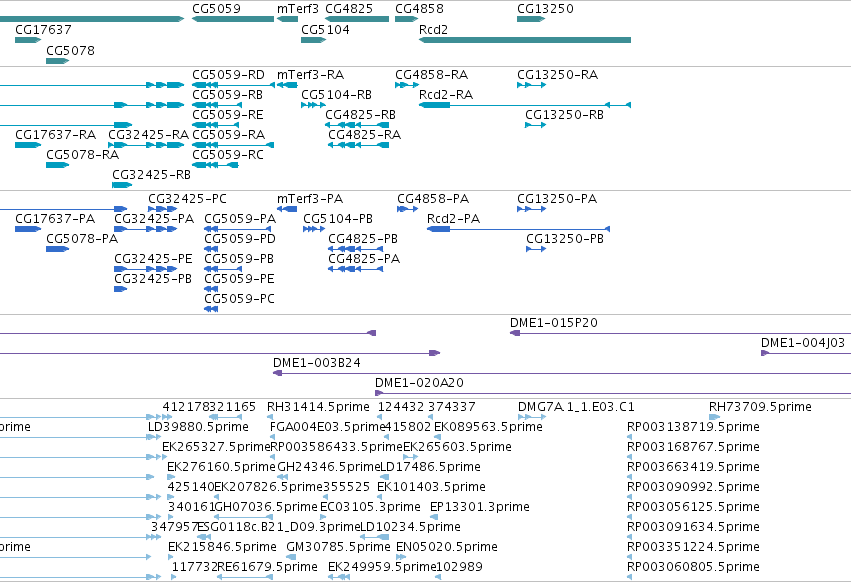The width and height of the screenshot is (851, 582).
Task: Click the CG4825 gene feature
Action: pyautogui.click(x=357, y=19)
